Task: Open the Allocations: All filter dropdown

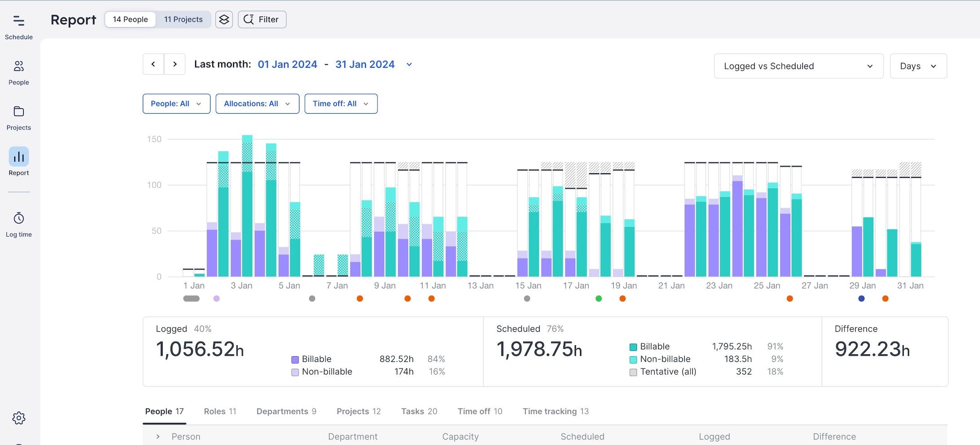Action: coord(257,103)
